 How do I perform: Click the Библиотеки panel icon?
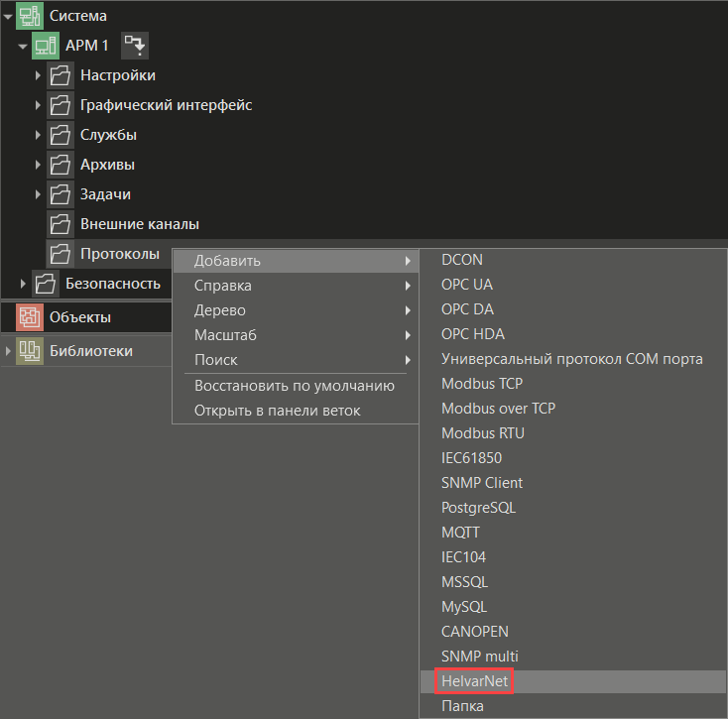pyautogui.click(x=30, y=350)
